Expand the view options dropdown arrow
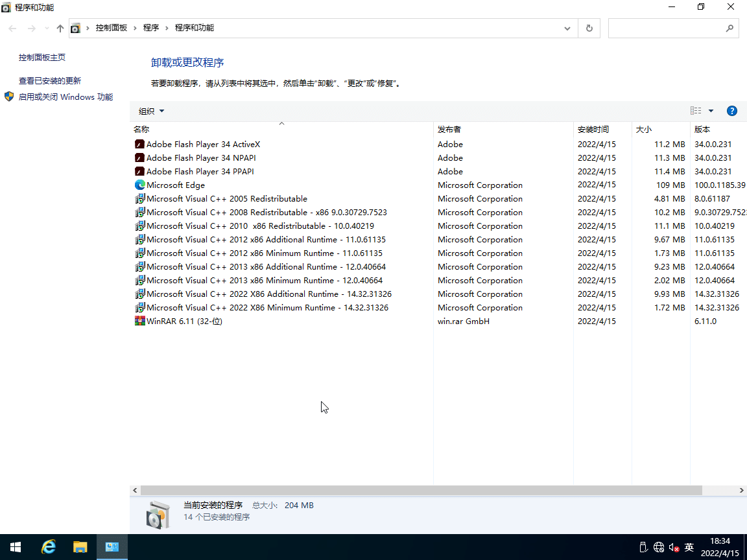The image size is (747, 560). click(x=711, y=111)
